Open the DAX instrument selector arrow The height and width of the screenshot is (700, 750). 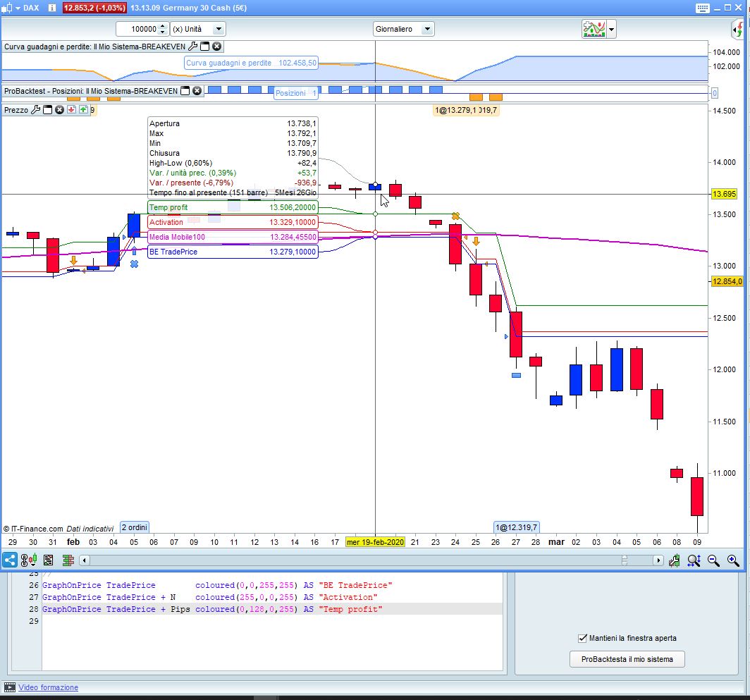click(x=18, y=8)
